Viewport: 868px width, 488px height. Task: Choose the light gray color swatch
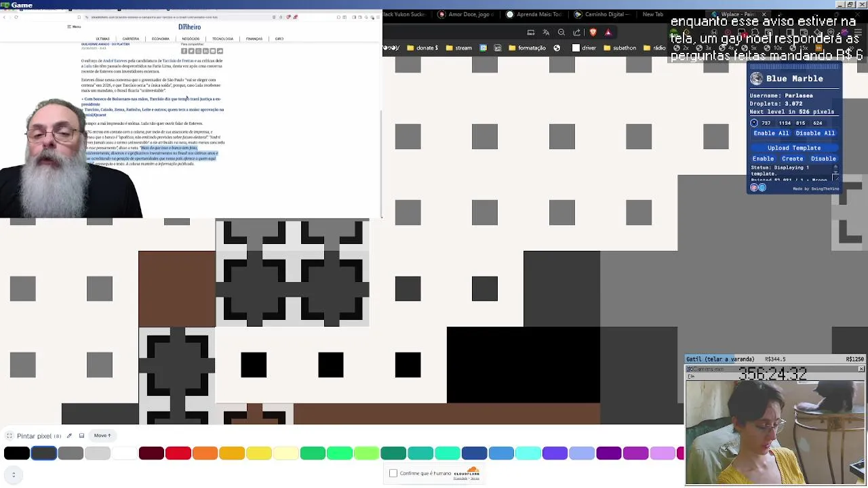[98, 453]
